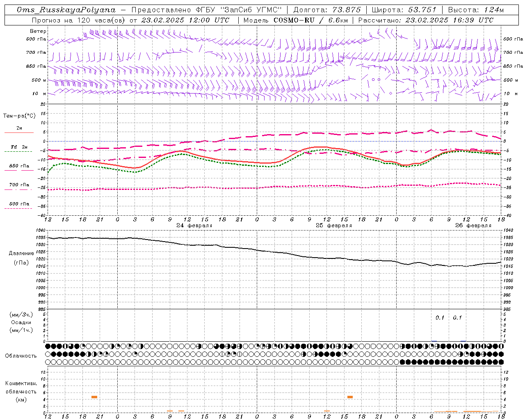This screenshot has width=525, height=420.
Task: Click the (гПа) unit under Давление
Action: (21, 263)
